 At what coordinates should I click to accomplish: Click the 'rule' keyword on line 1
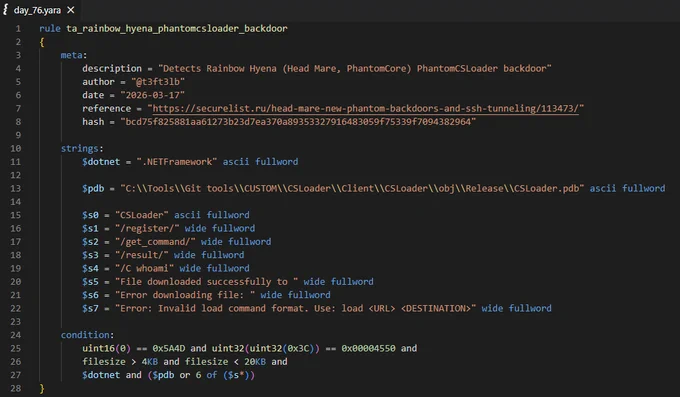[x=49, y=29]
